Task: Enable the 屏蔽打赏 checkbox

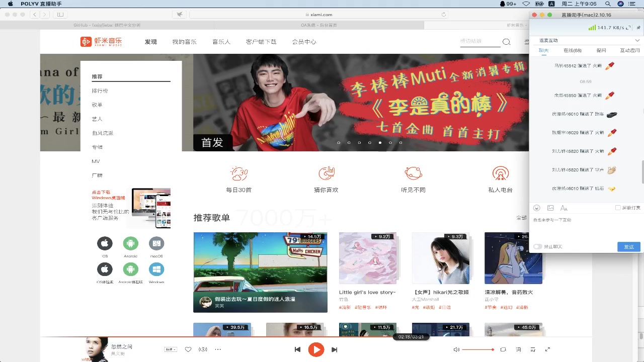Action: (x=618, y=208)
